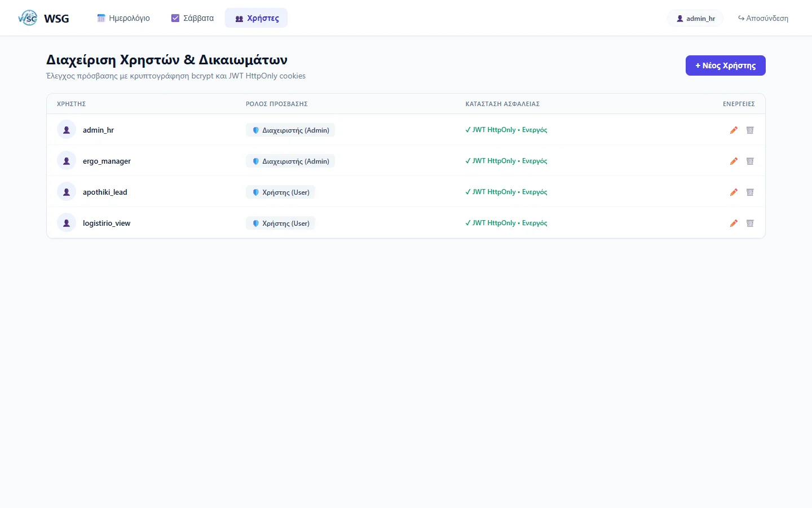Select the Χρήστες tab
Image resolution: width=812 pixels, height=508 pixels.
pos(257,18)
